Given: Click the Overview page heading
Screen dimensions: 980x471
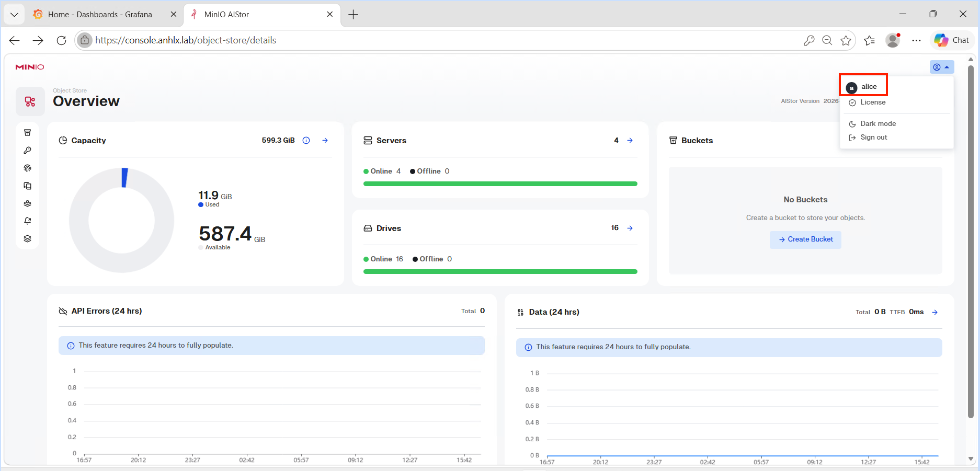Looking at the screenshot, I should point(86,101).
